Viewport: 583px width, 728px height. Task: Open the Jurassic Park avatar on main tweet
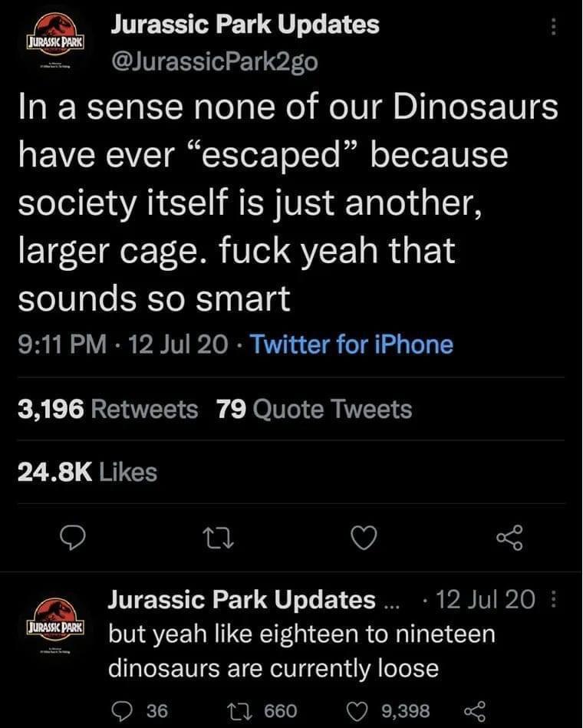[56, 41]
